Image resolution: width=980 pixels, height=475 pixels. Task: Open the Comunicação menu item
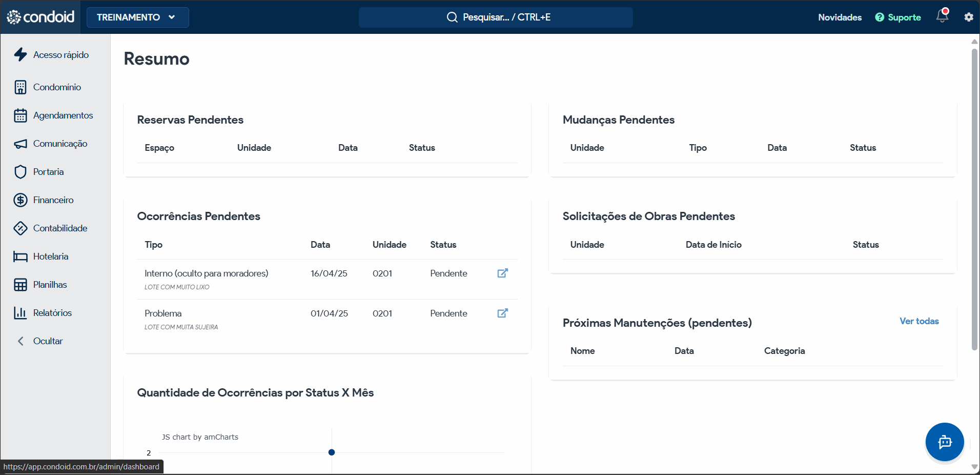coord(59,144)
